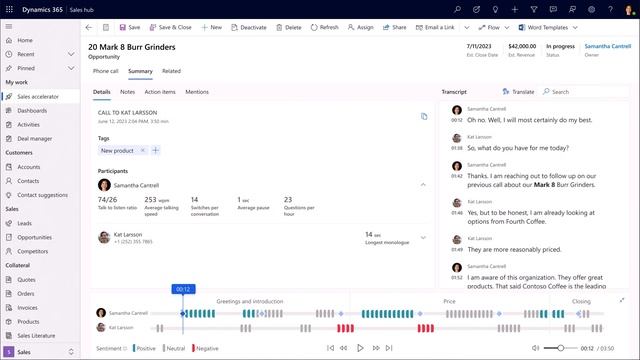The image size is (640, 360).
Task: Click the Translate transcript button
Action: pyautogui.click(x=518, y=92)
